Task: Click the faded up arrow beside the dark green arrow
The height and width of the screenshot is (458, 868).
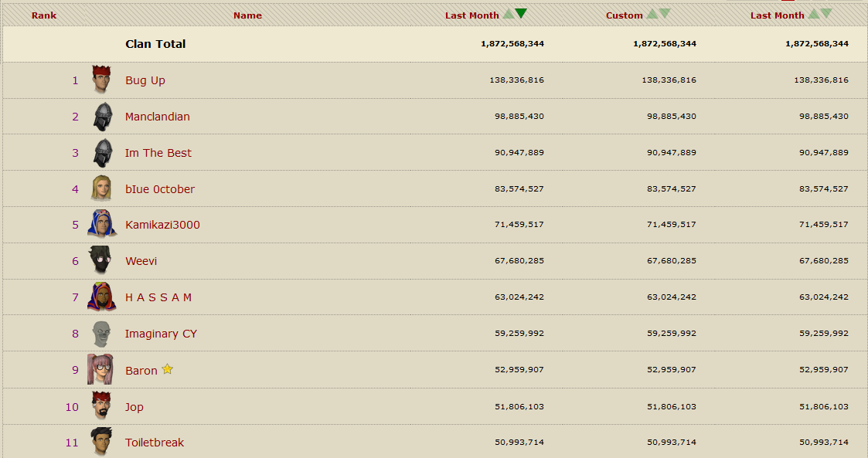Action: [509, 14]
